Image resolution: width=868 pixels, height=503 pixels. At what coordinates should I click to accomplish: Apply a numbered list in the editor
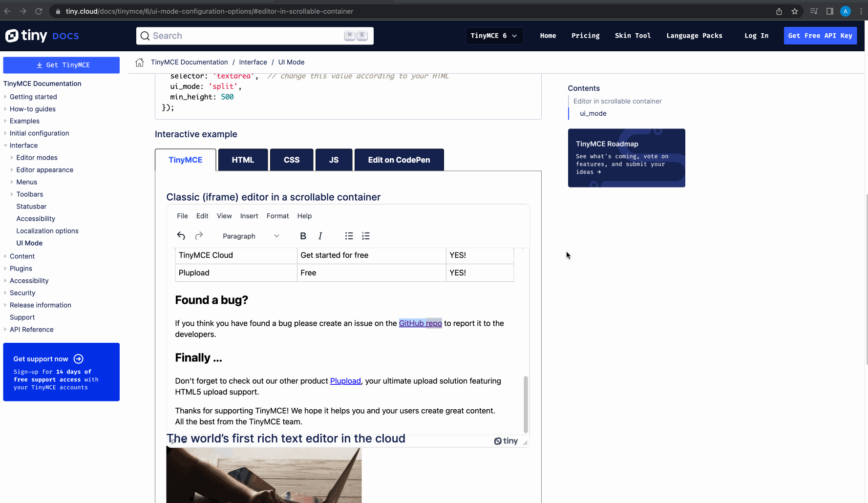[x=366, y=235]
